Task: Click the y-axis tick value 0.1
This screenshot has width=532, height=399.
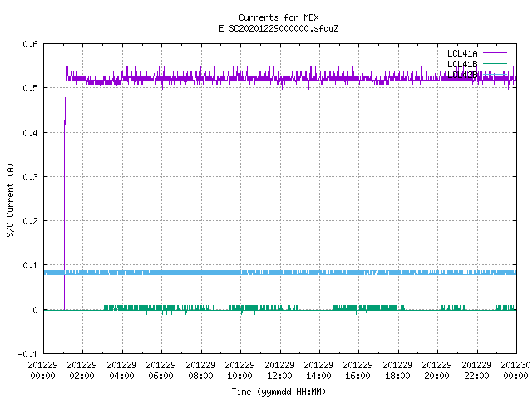Action: [x=30, y=265]
